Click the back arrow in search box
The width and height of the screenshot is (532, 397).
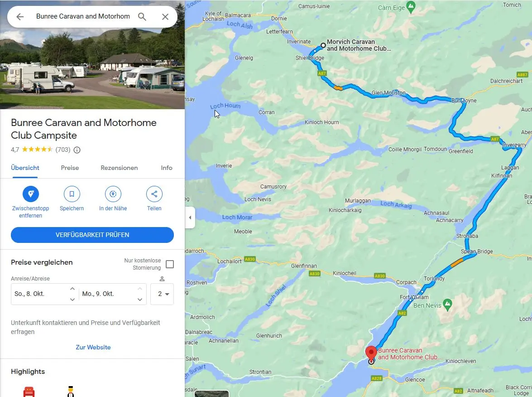point(20,17)
